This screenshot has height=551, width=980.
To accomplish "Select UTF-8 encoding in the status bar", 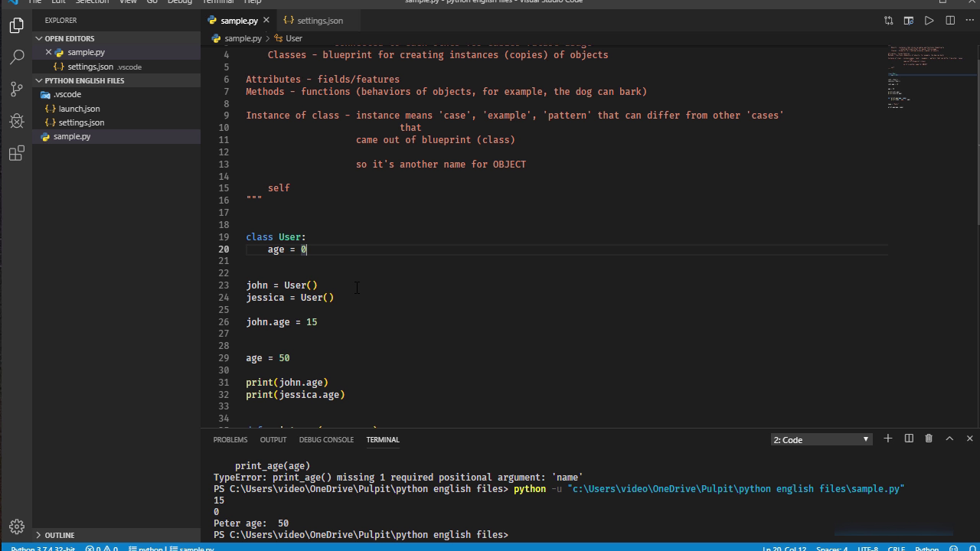I will tap(868, 549).
